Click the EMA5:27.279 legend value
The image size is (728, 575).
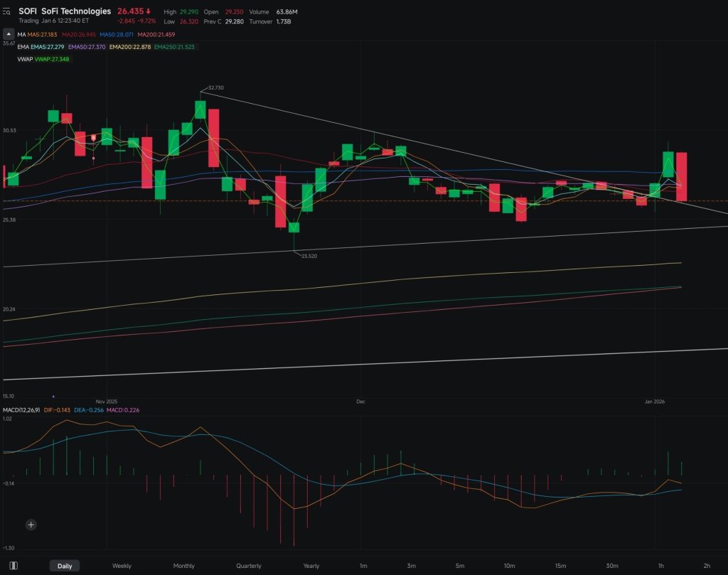pyautogui.click(x=48, y=47)
